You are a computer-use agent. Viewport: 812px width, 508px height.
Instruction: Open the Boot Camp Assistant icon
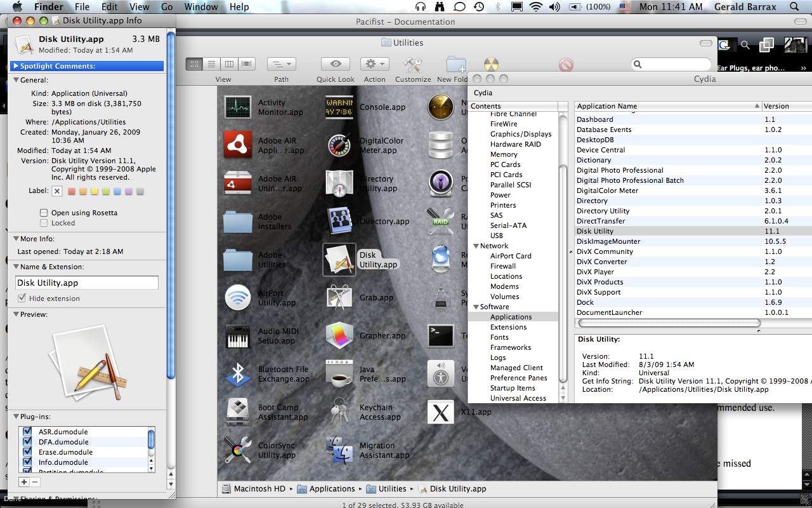click(x=238, y=412)
